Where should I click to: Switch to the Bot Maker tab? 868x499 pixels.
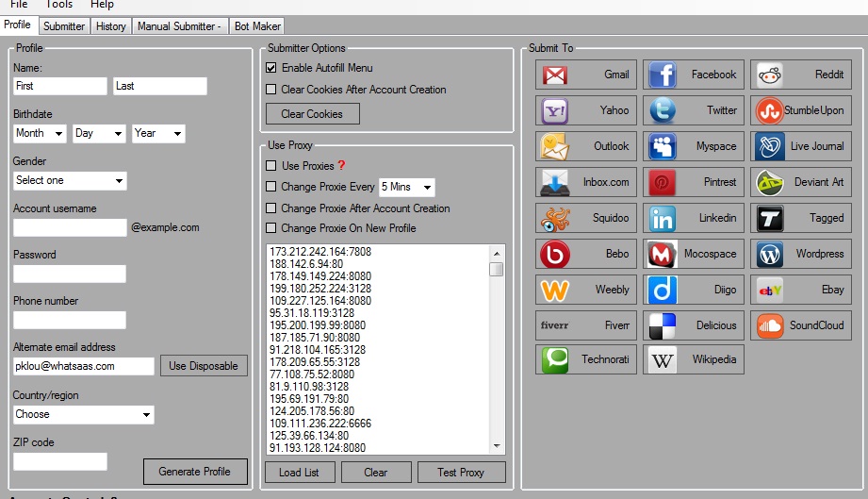[x=256, y=26]
